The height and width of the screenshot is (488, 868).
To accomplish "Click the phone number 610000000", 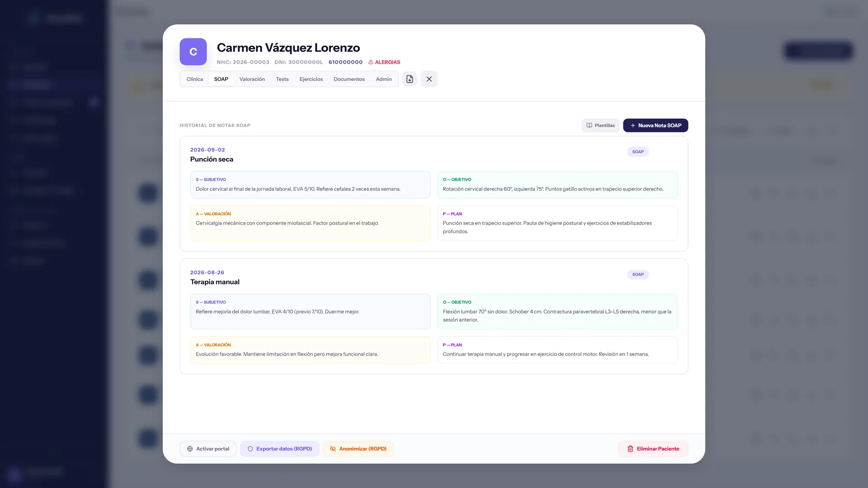I will pyautogui.click(x=345, y=62).
